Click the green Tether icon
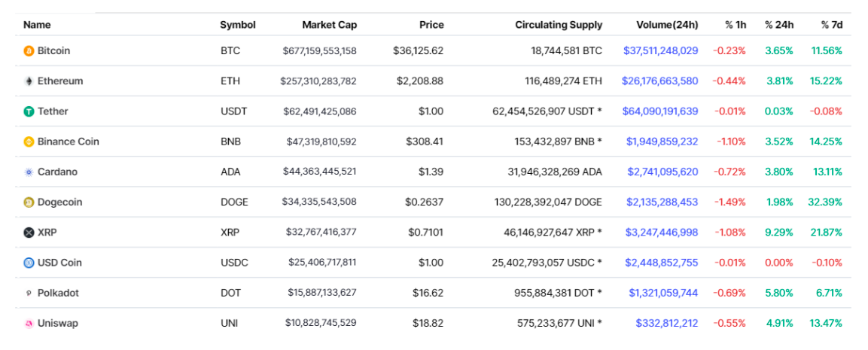This screenshot has width=868, height=350. point(29,111)
